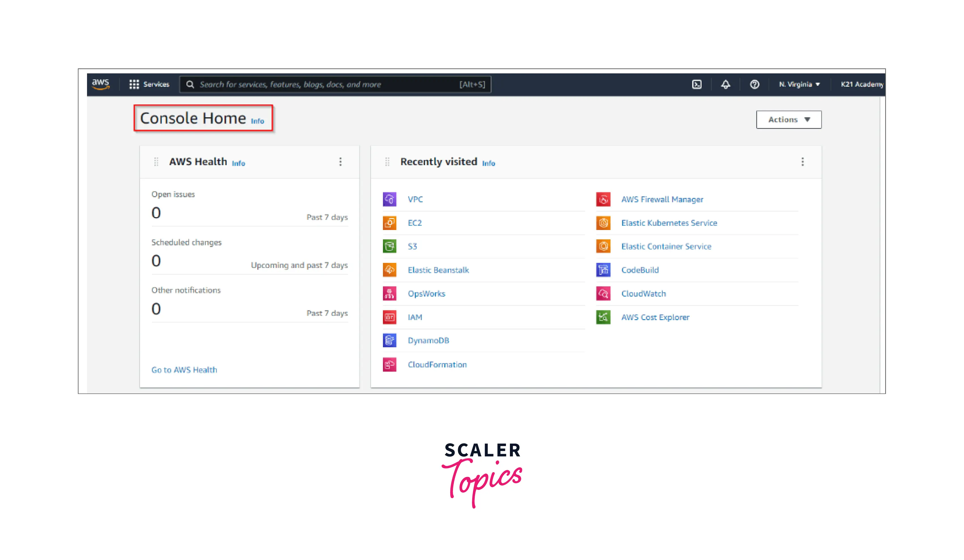Click the EC2 service icon
The width and height of the screenshot is (964, 560).
pyautogui.click(x=389, y=223)
